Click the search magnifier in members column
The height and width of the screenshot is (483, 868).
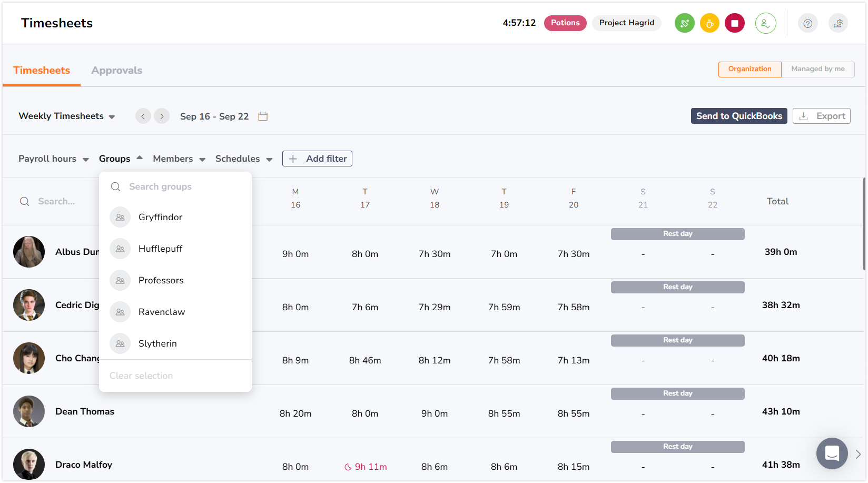click(25, 201)
